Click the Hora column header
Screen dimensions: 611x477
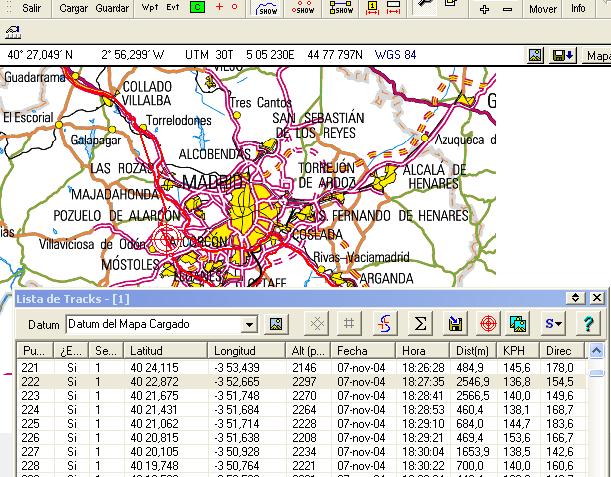pyautogui.click(x=422, y=351)
